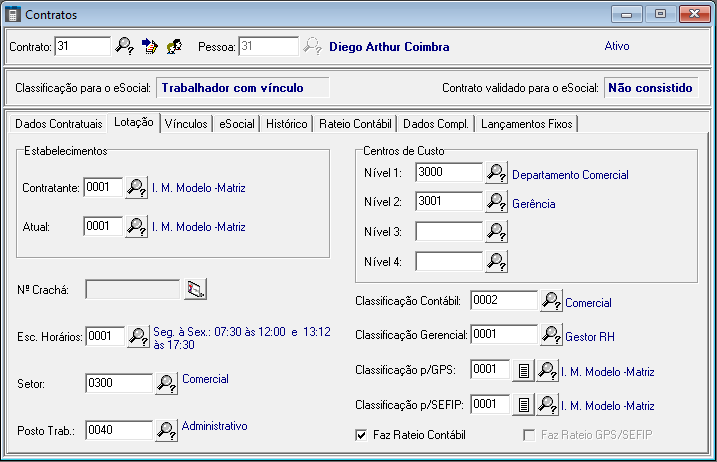
Task: Open lookup for Esc. Horários schedule
Action: click(x=139, y=337)
